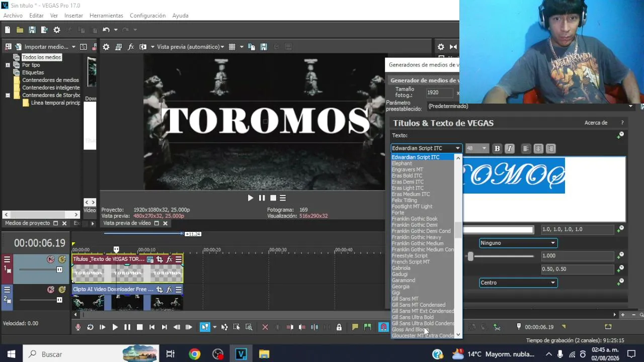644x362 pixels.
Task: Mute video track 1
Action: tap(50, 259)
